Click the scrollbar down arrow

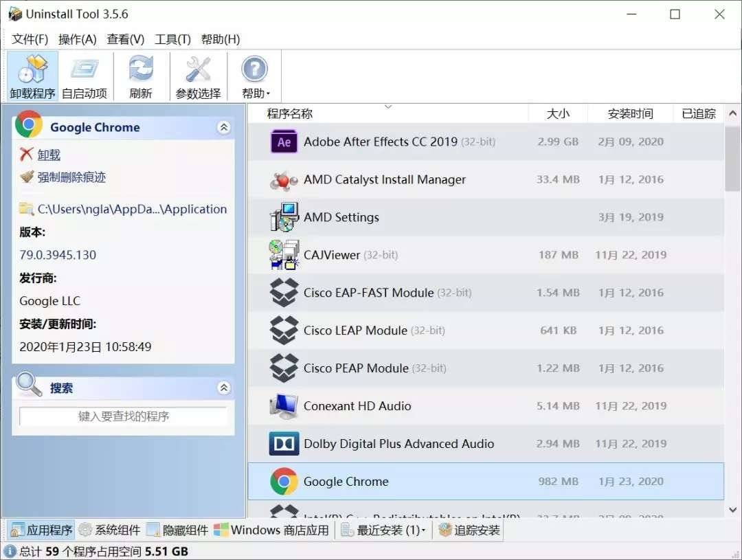[x=732, y=510]
